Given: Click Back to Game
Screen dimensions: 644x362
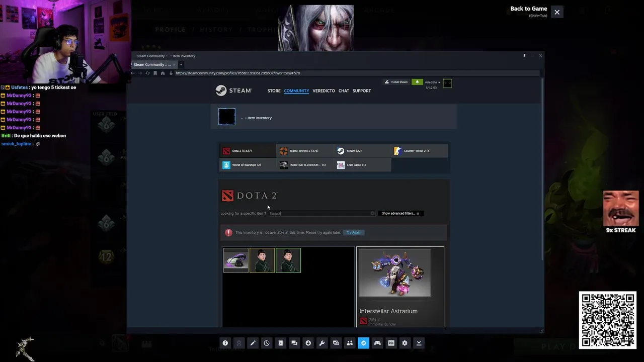Looking at the screenshot, I should point(528,9).
